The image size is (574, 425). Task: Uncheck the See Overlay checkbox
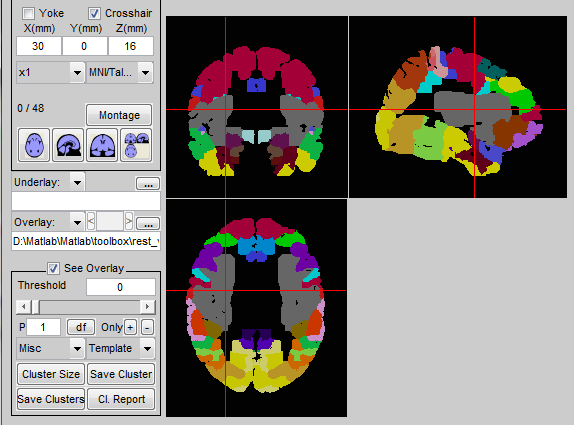53,268
